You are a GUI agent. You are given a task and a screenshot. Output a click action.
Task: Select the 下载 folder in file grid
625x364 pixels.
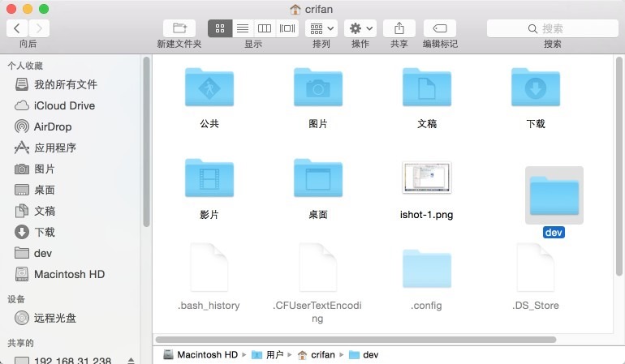(536, 88)
